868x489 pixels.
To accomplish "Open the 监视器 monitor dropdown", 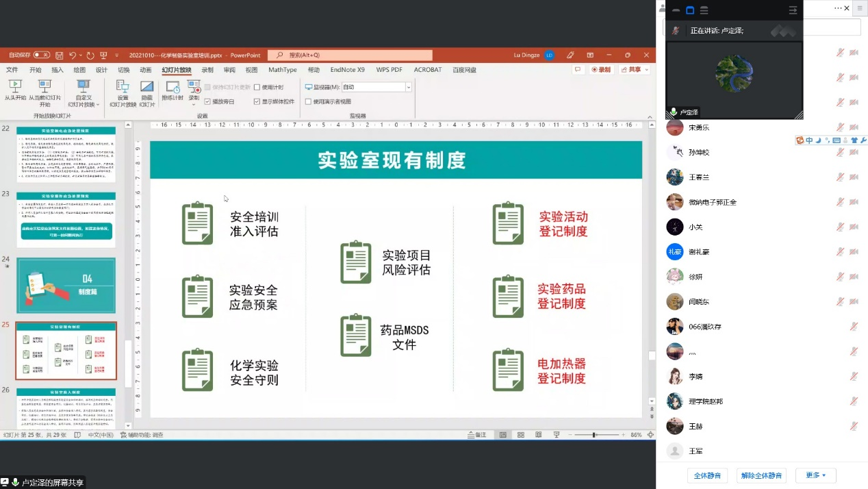I will click(x=409, y=88).
